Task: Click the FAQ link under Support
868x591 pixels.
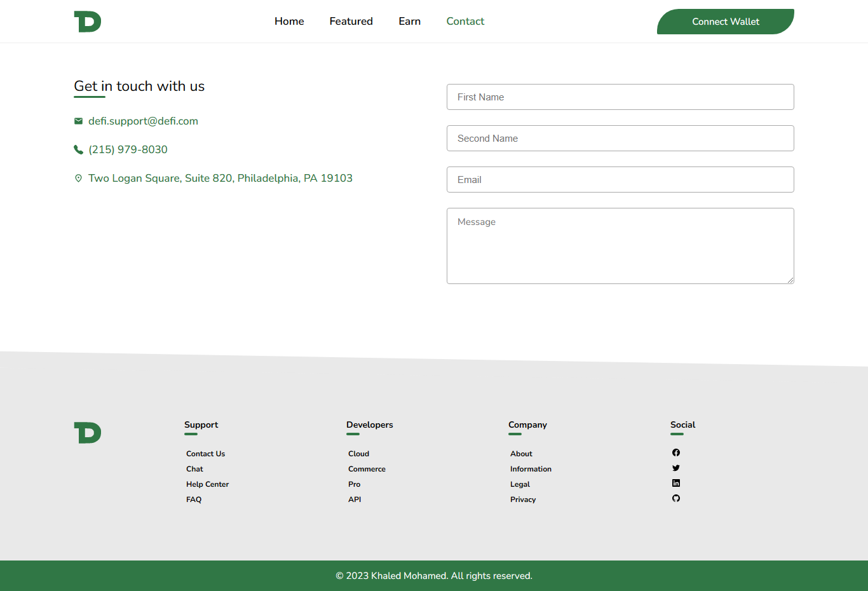Action: (x=194, y=499)
